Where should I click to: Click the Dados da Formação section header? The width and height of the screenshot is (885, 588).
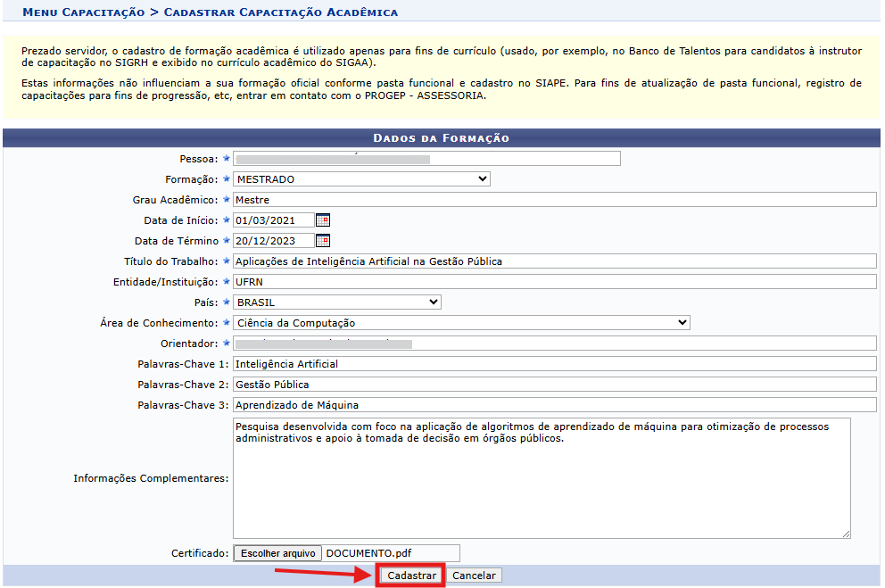[x=442, y=137]
